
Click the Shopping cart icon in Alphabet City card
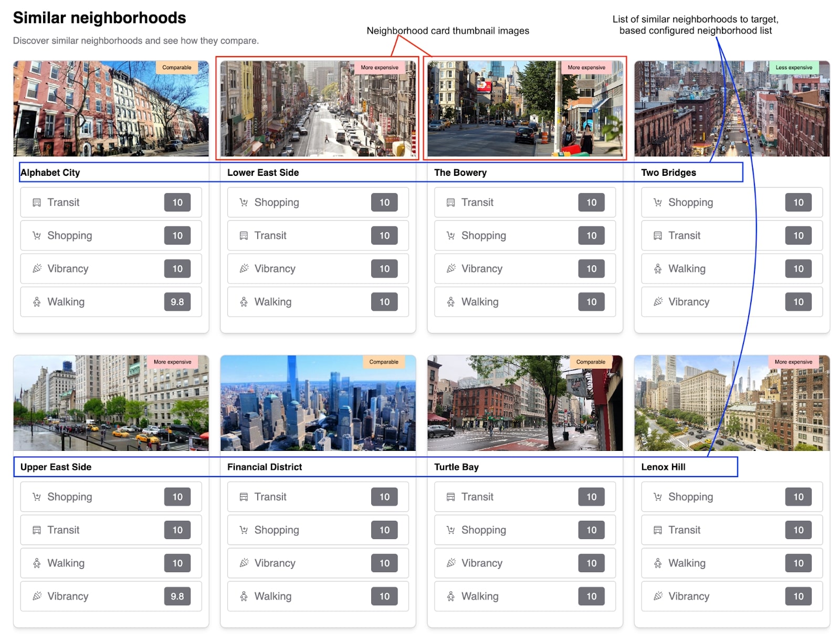37,236
